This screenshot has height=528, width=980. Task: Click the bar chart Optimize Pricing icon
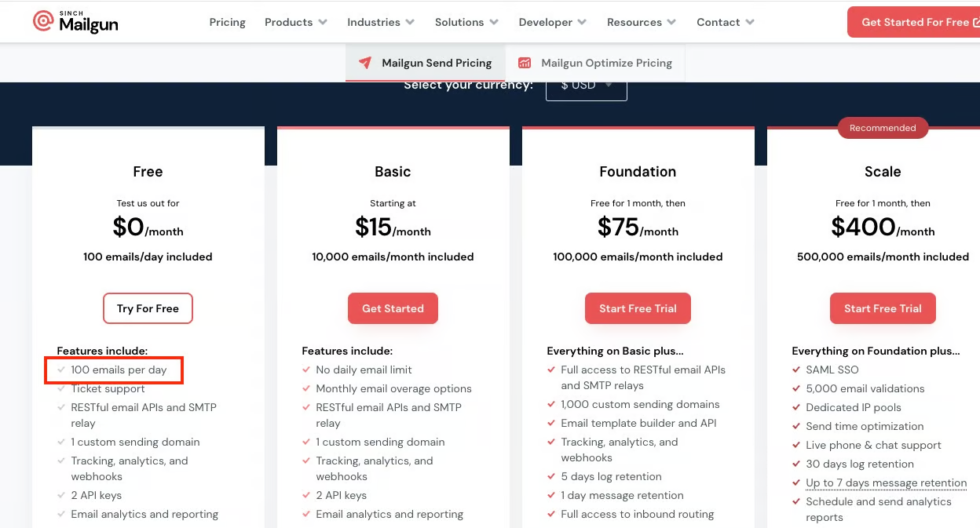click(x=524, y=62)
